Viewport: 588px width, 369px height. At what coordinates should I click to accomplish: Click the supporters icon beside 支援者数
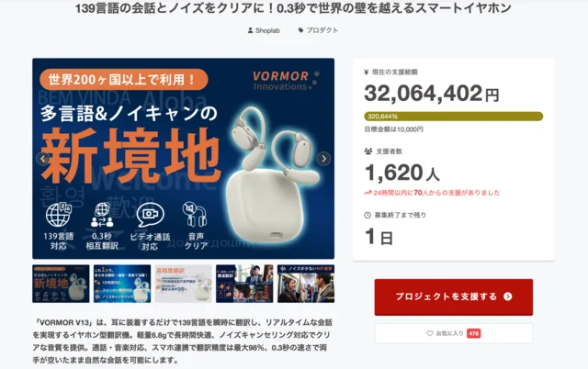tap(368, 151)
